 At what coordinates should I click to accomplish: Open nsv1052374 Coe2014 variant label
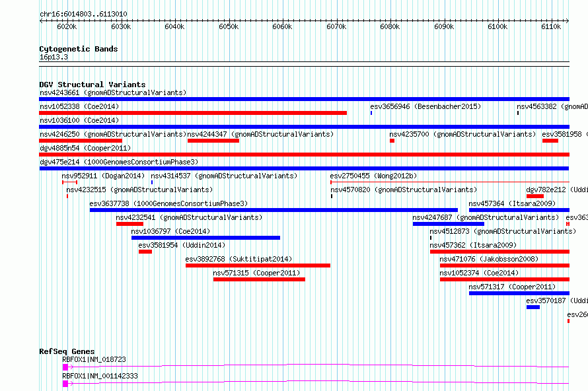coord(479,273)
